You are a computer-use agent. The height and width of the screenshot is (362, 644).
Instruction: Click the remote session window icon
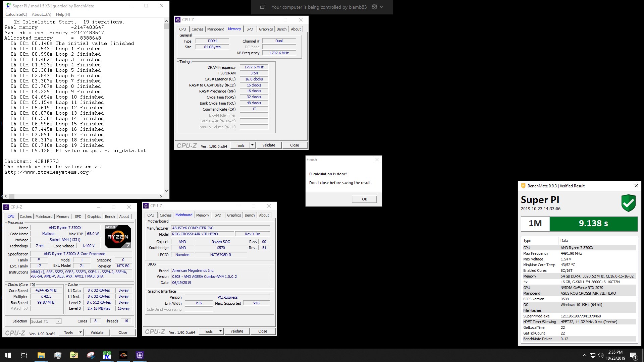tap(263, 7)
